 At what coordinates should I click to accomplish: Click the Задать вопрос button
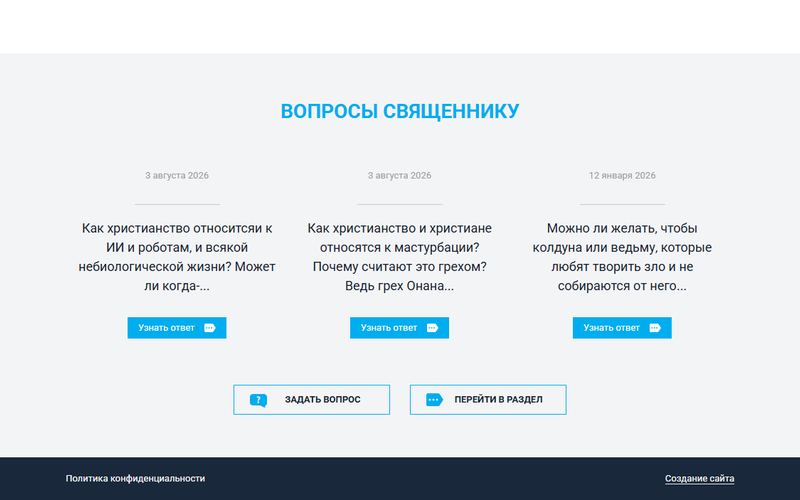(312, 400)
